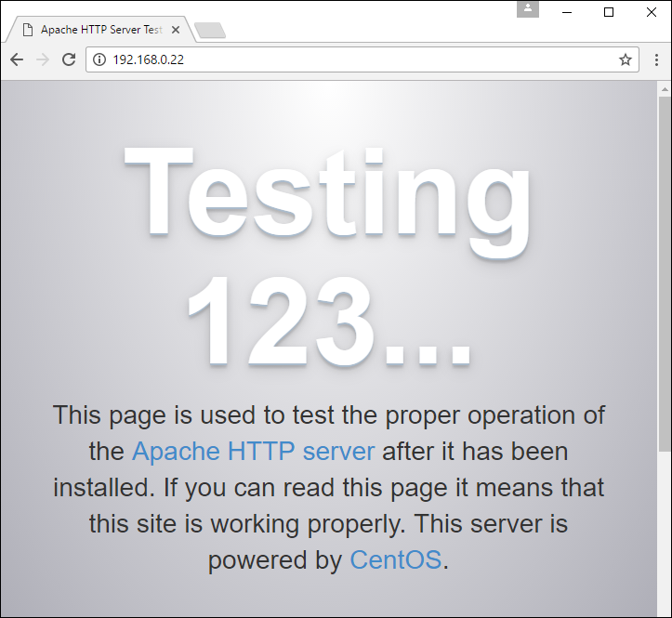Click the vertical scrollbar thumb

665,274
